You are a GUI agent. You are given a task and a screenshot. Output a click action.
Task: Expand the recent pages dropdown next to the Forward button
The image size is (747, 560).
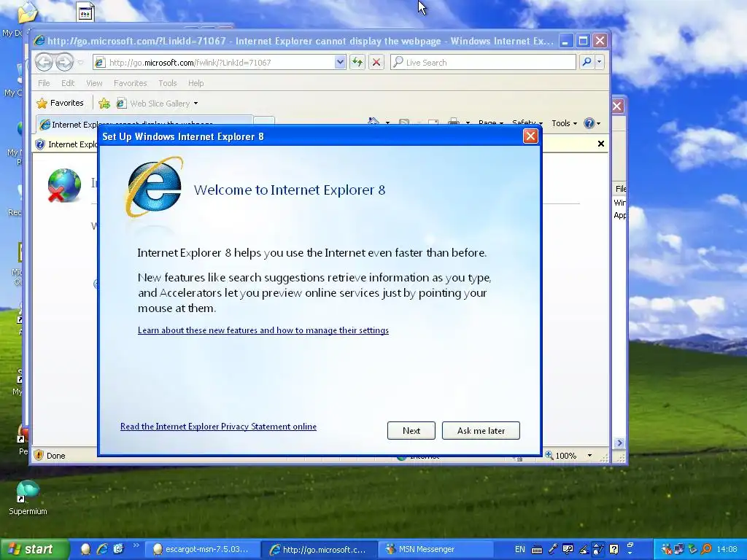pyautogui.click(x=80, y=63)
